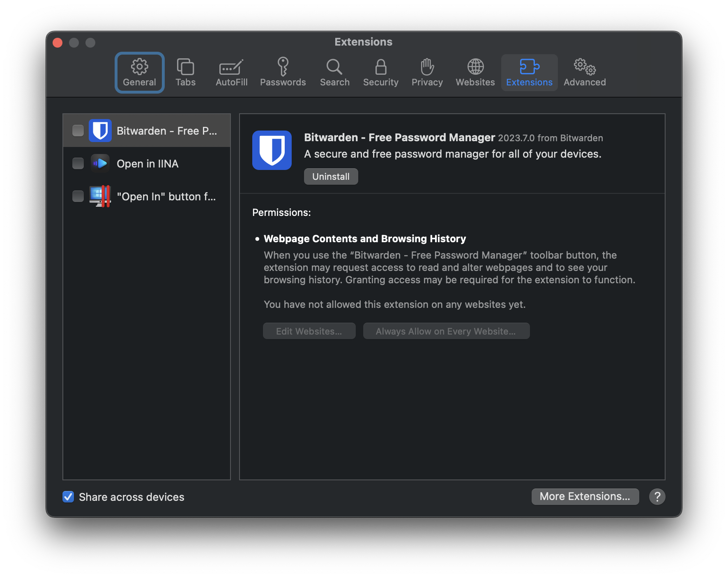Tick the "Open In" button extension checkbox
This screenshot has width=728, height=578.
(78, 196)
